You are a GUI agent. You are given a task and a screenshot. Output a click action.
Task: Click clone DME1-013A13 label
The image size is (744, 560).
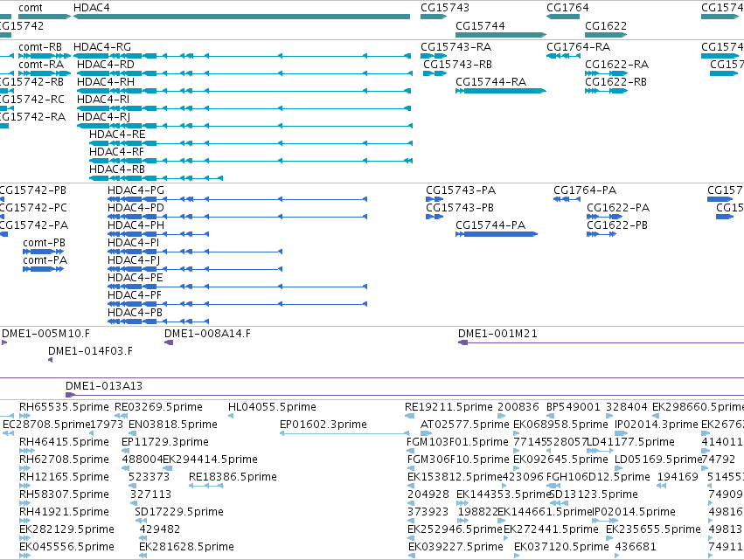click(104, 386)
